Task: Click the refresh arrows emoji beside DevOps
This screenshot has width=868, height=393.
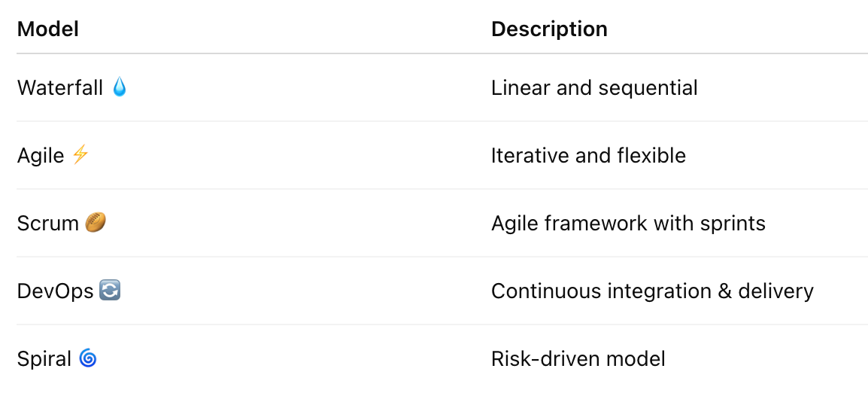Action: [x=110, y=291]
